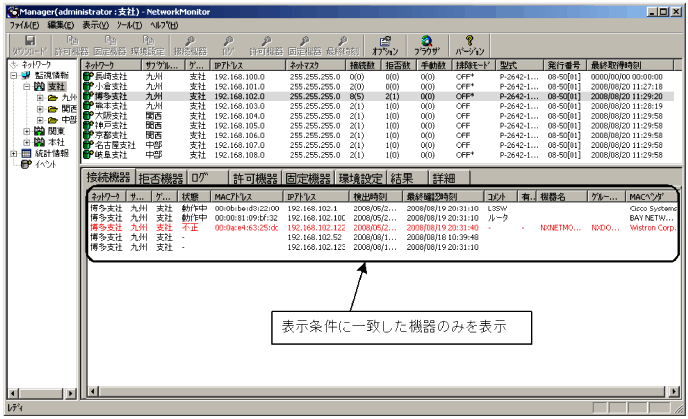Sort by MACアドレス column header
Image resolution: width=688 pixels, height=419 pixels.
(246, 197)
